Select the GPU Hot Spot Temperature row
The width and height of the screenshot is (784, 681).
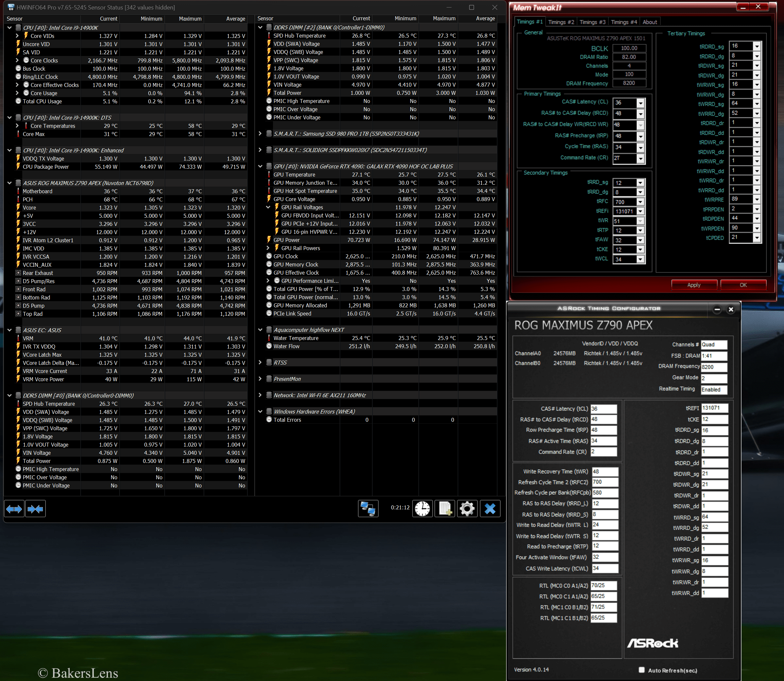pyautogui.click(x=376, y=191)
